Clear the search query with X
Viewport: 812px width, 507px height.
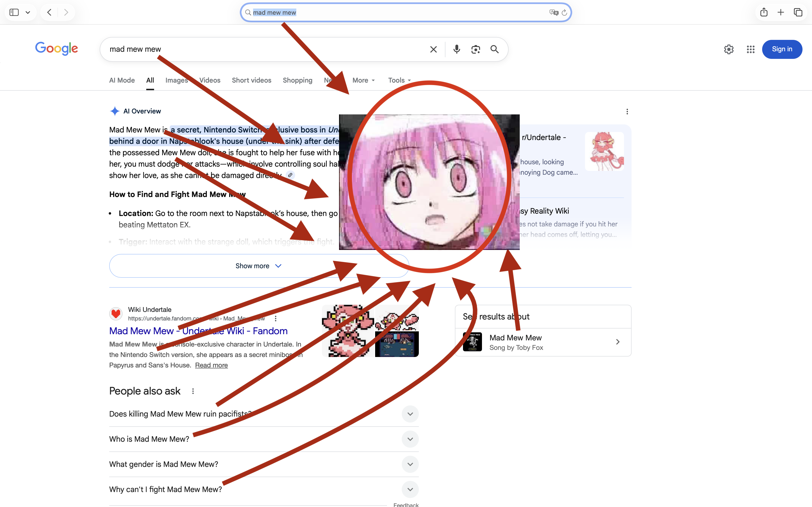click(433, 49)
